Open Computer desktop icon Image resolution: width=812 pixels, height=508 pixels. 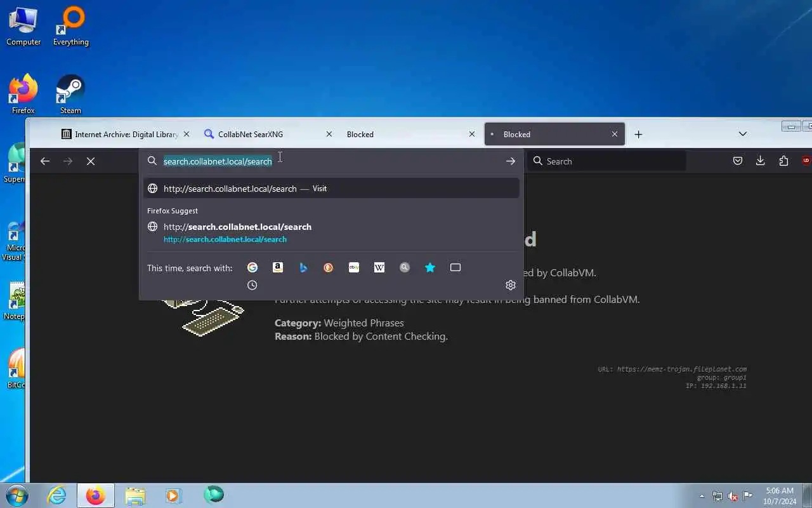coord(23,27)
